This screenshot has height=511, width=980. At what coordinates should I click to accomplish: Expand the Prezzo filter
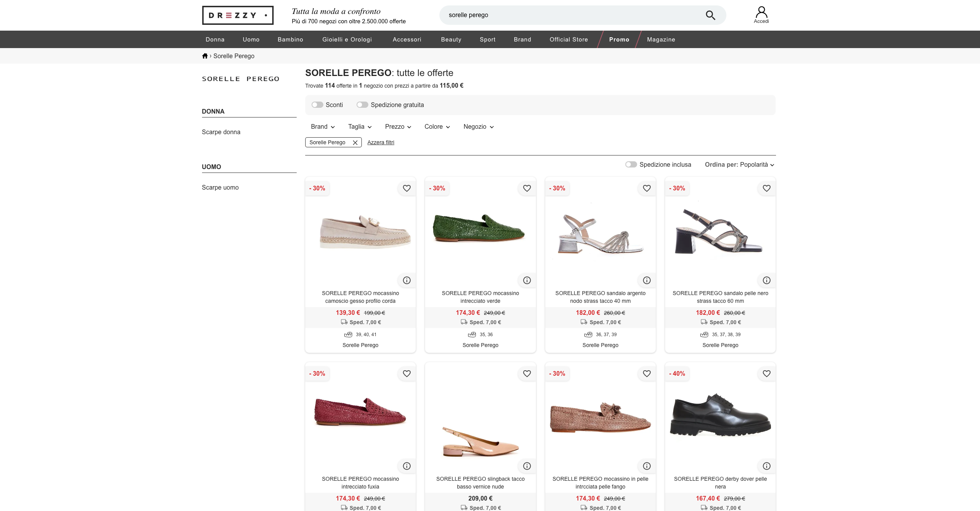point(398,127)
